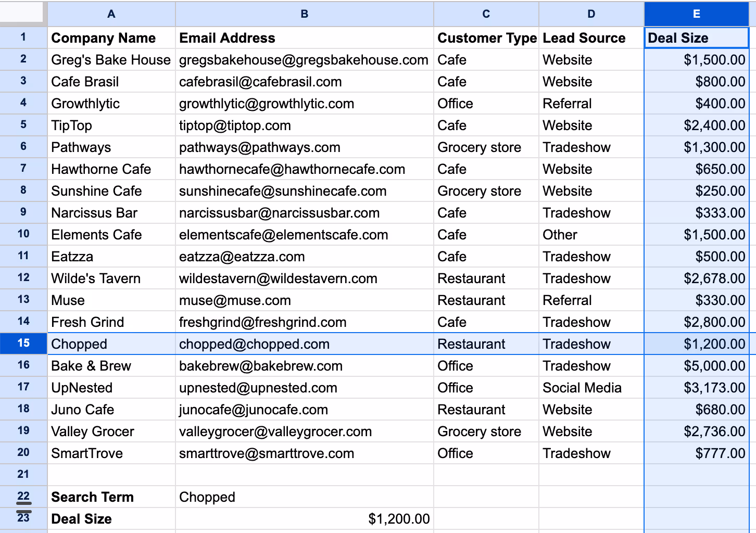Select the Wilde's Tavern cell
The width and height of the screenshot is (756, 533).
click(111, 278)
